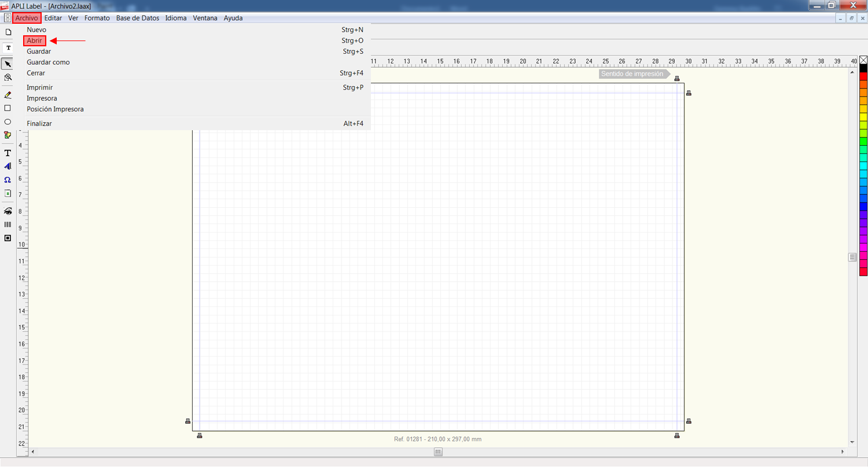Click the eye icon in the left toolbar

pos(8,211)
